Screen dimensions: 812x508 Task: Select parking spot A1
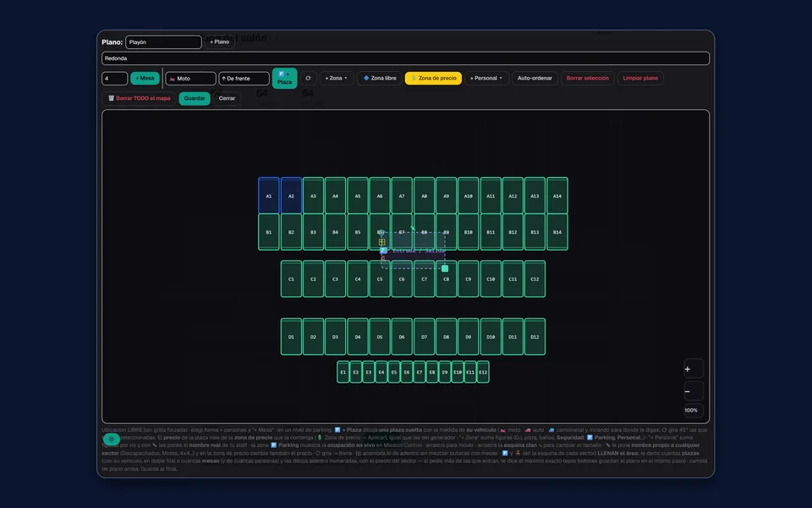tap(269, 196)
